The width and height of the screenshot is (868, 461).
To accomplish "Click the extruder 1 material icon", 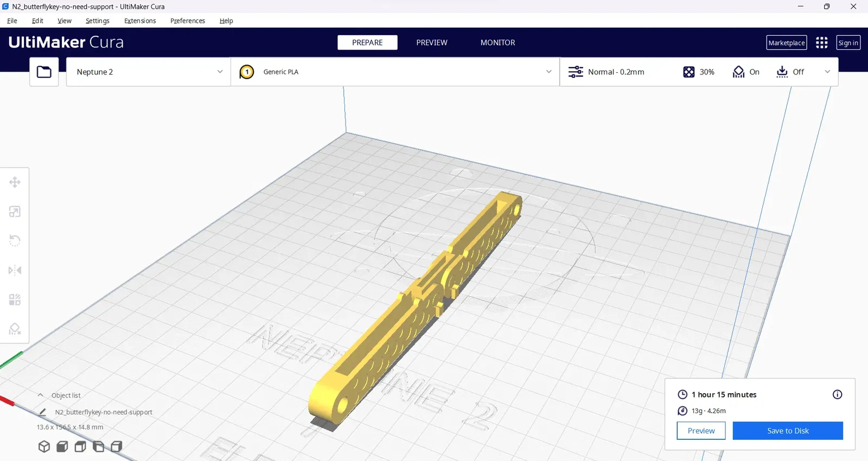I will point(247,72).
